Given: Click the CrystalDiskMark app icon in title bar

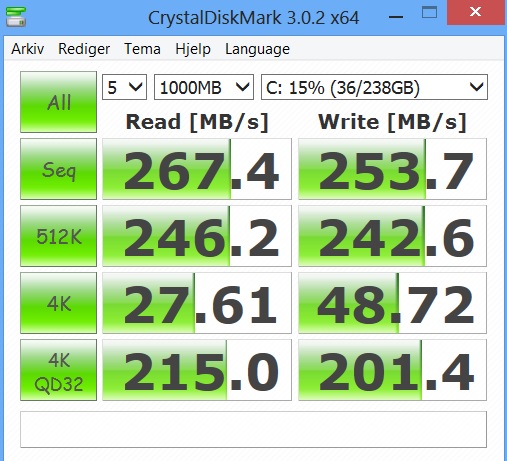Looking at the screenshot, I should point(16,17).
